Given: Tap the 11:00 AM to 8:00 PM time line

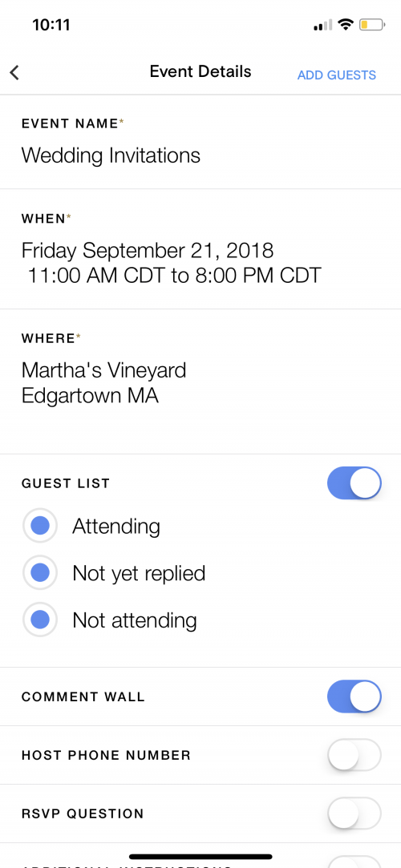Looking at the screenshot, I should click(174, 276).
